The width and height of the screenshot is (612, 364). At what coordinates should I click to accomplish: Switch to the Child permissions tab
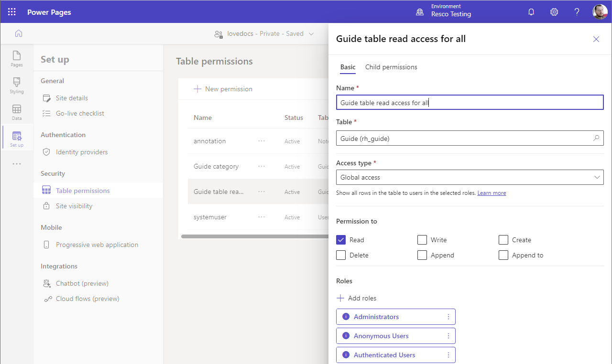point(391,67)
